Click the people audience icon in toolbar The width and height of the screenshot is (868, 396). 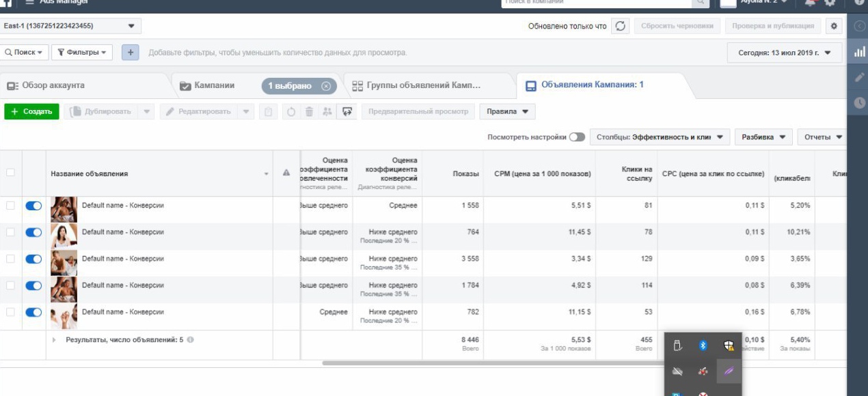pyautogui.click(x=327, y=111)
